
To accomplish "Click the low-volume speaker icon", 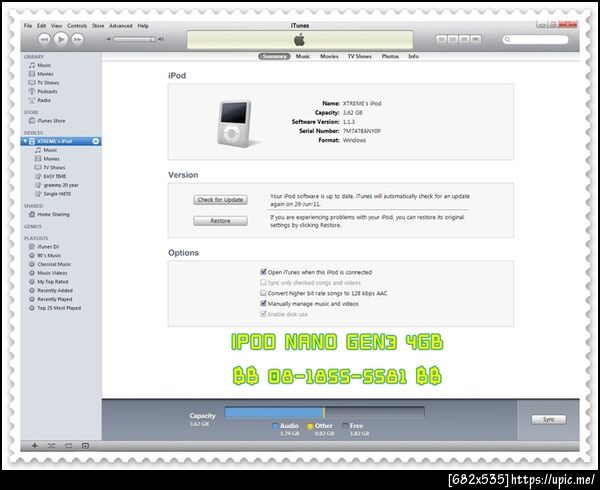I will (x=109, y=39).
